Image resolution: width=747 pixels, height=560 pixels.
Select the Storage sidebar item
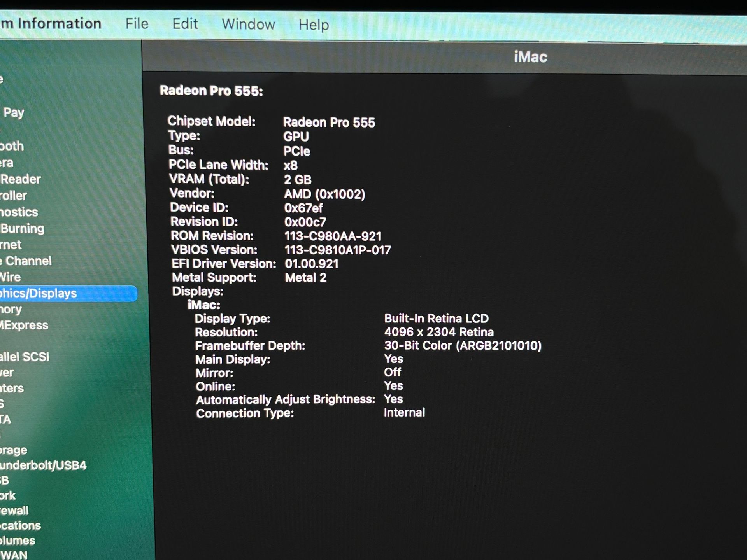tap(14, 450)
